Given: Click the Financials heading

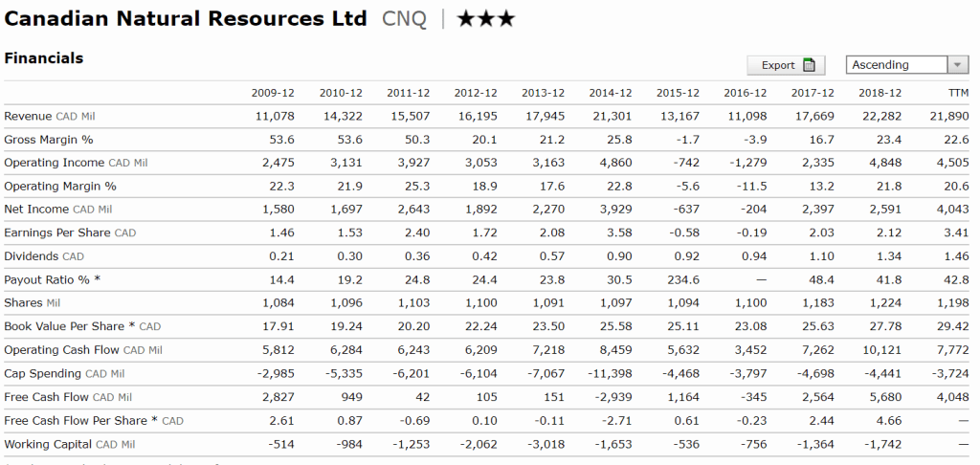Looking at the screenshot, I should click(x=44, y=58).
